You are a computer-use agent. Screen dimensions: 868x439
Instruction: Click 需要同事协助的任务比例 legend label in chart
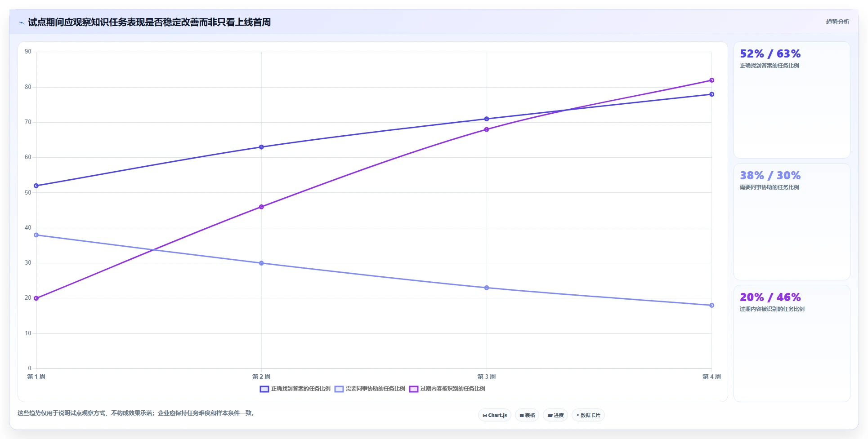376,389
